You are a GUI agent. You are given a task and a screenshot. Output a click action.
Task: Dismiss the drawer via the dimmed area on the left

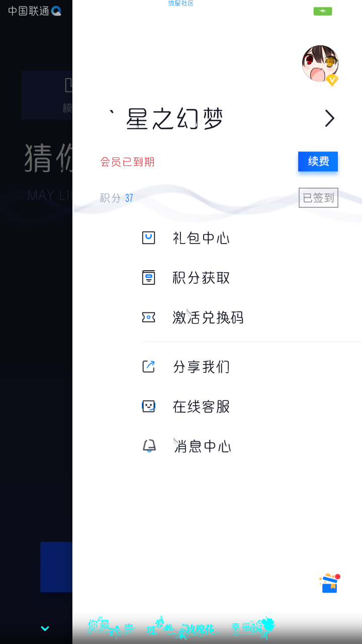[x=36, y=322]
